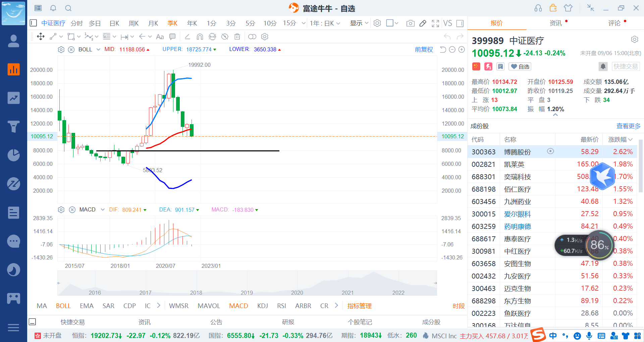The image size is (644, 342).
Task: Open the search icon in title bar
Action: [x=68, y=8]
